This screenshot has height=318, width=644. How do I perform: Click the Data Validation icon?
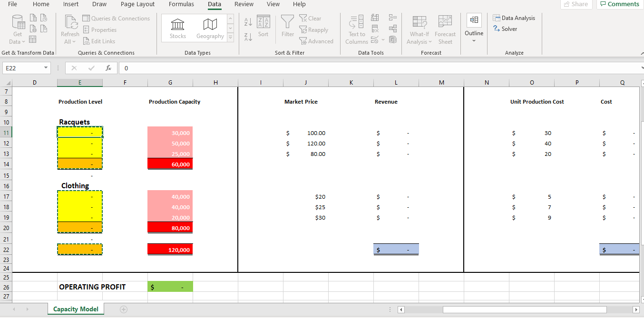pos(374,39)
